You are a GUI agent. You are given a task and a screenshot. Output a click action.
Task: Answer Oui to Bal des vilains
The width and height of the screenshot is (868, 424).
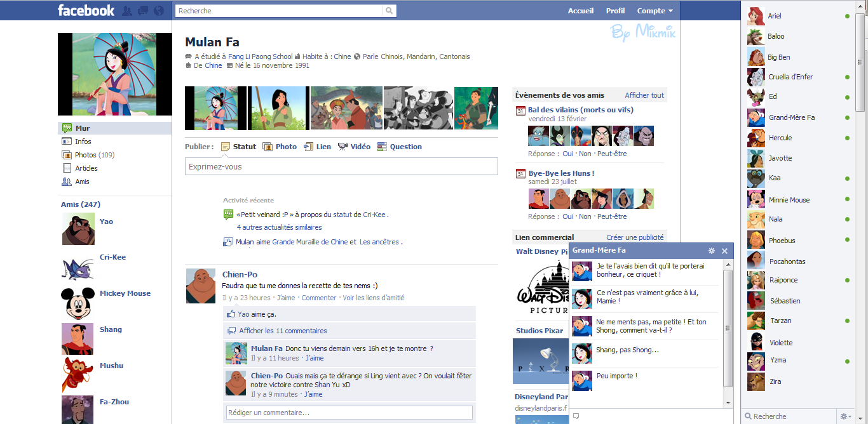(x=567, y=154)
